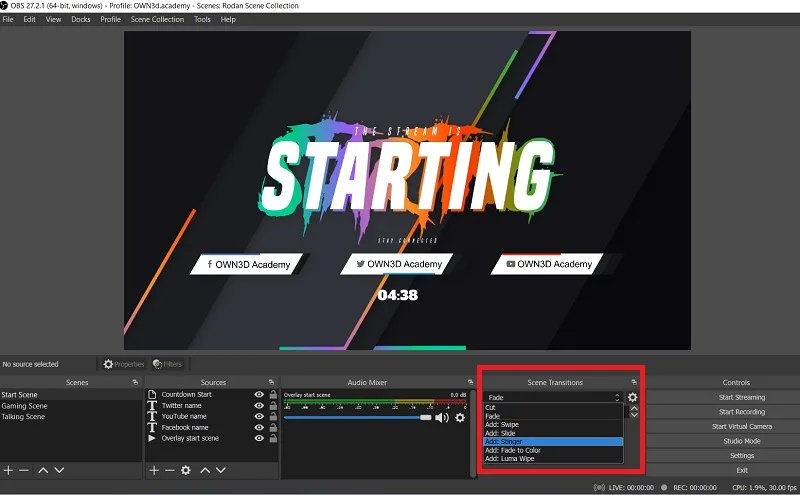Select Add: Slide transition option
The width and height of the screenshot is (800, 495).
point(553,433)
